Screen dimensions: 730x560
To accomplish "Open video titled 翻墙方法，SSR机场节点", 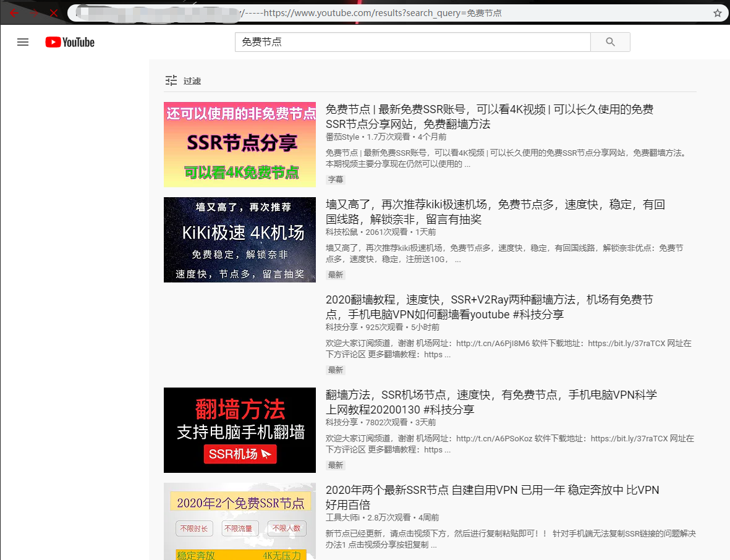I will coord(491,402).
